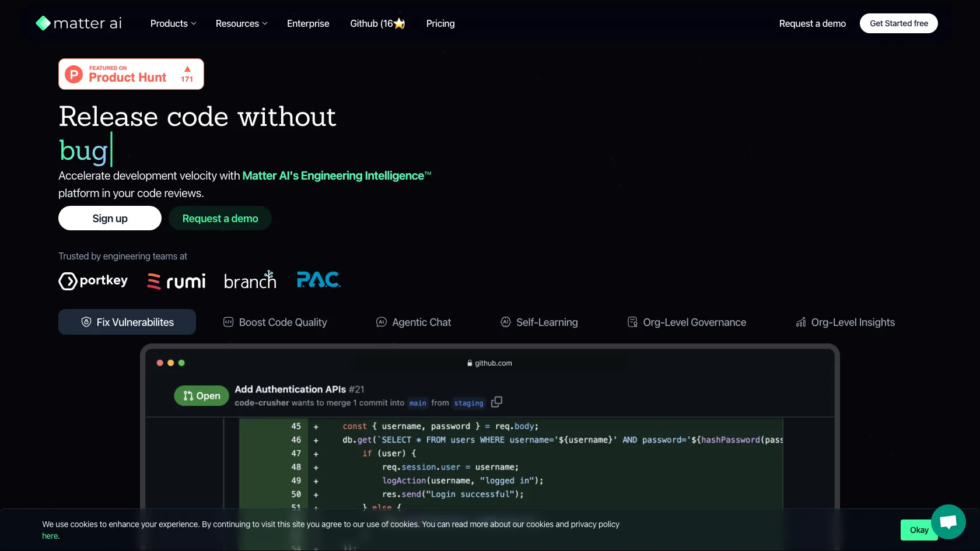Switch to the Agentic Chat tab
This screenshot has width=980, height=551.
click(x=414, y=322)
